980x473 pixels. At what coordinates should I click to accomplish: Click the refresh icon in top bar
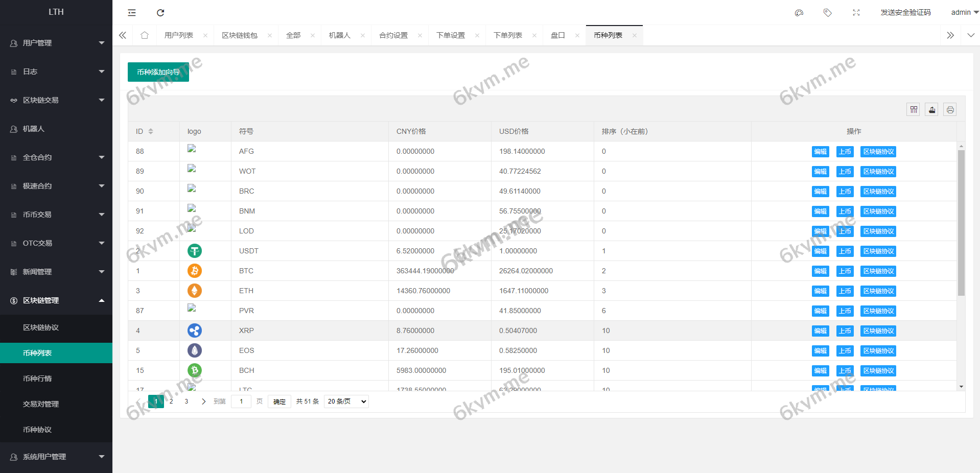click(160, 13)
